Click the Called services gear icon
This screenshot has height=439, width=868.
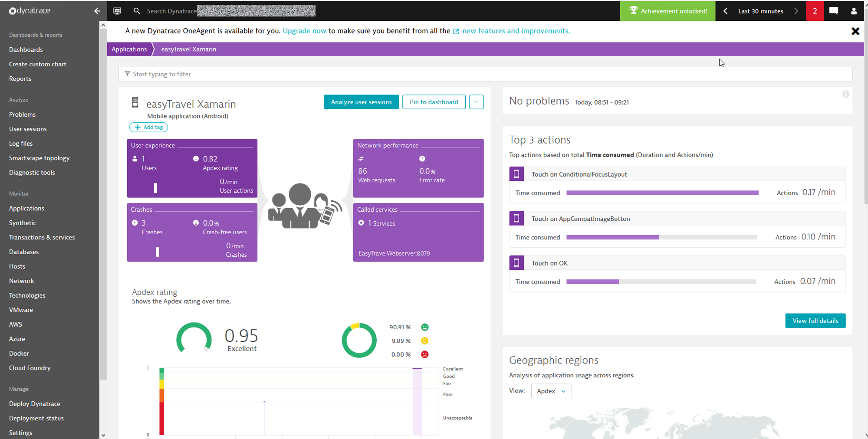tap(361, 223)
